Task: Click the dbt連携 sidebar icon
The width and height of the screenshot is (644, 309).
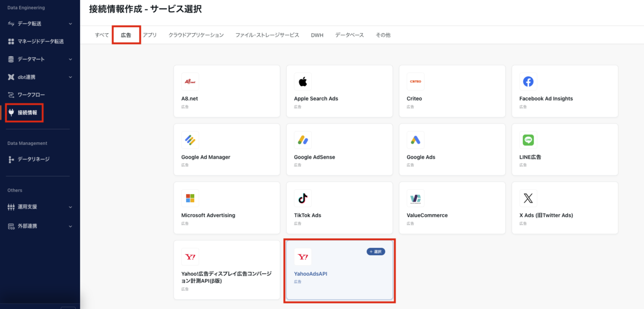Action: [x=11, y=77]
